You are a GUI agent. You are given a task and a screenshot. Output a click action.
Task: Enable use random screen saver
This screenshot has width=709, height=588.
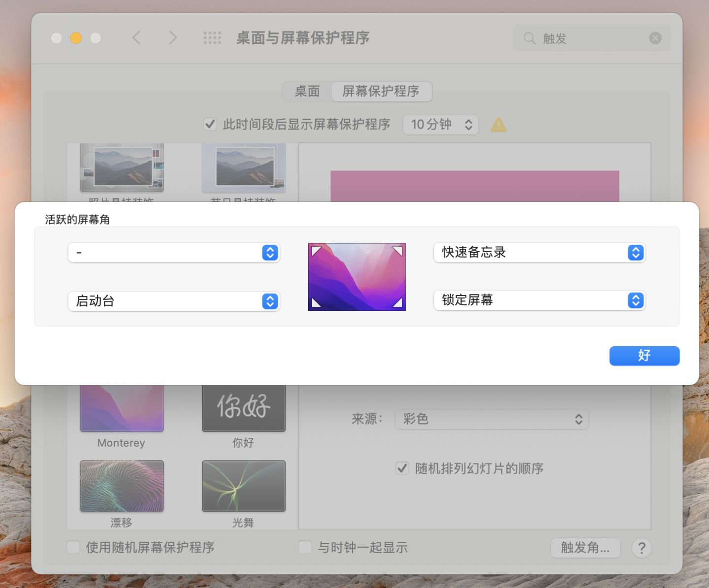coord(73,547)
